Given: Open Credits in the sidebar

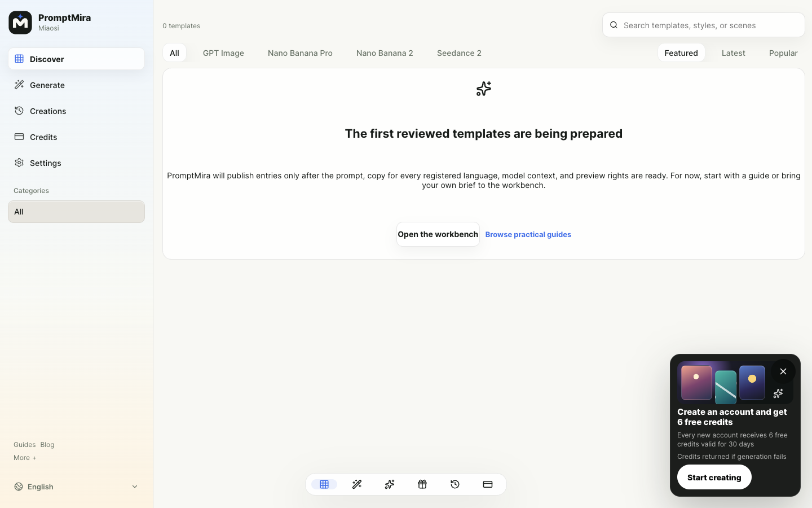Looking at the screenshot, I should point(76,137).
